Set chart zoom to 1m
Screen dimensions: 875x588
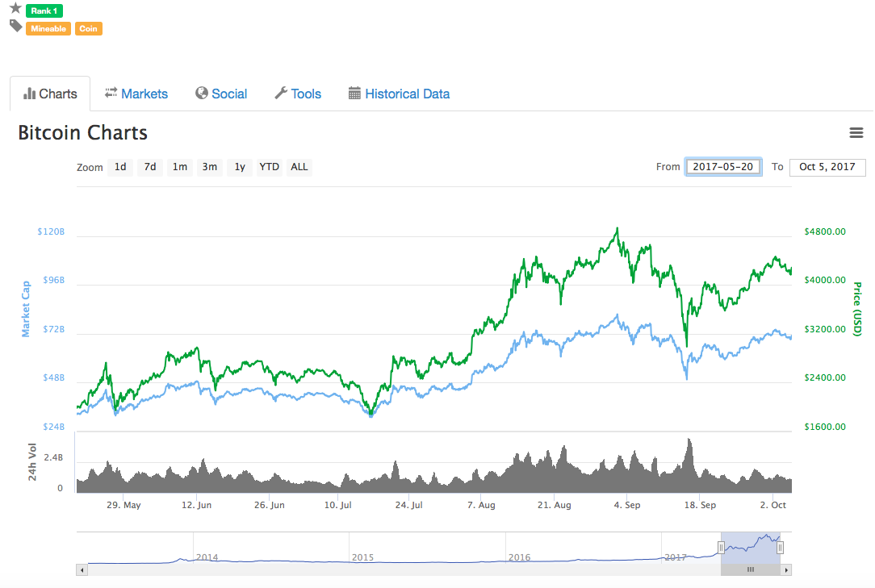(180, 167)
